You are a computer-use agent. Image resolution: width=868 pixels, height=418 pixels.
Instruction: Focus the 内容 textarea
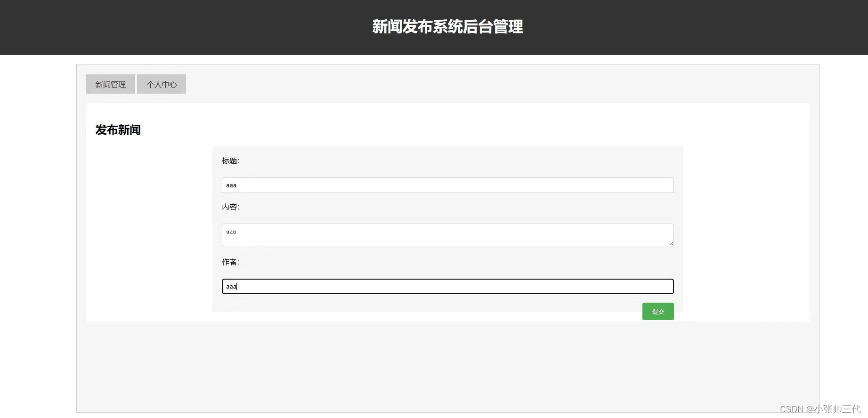(x=447, y=235)
